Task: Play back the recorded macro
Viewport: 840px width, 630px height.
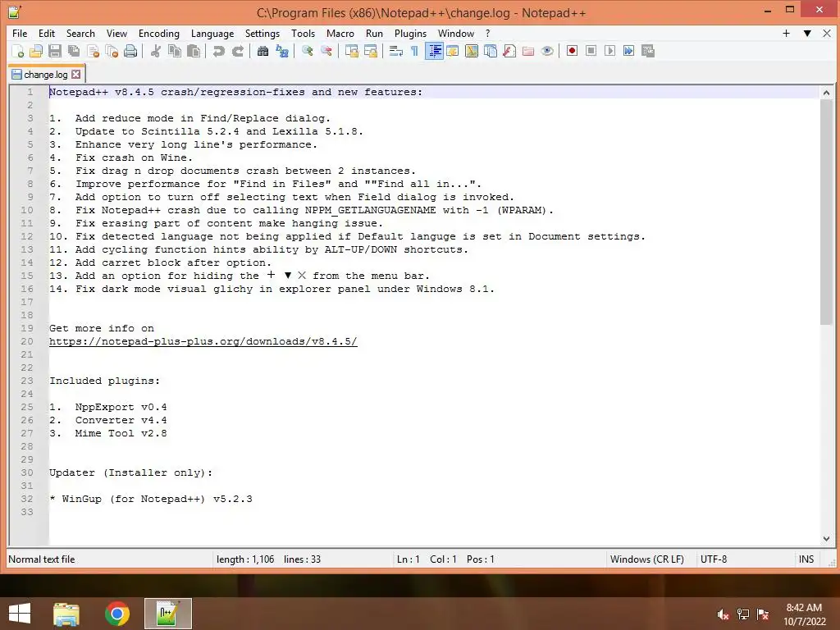Action: [609, 51]
